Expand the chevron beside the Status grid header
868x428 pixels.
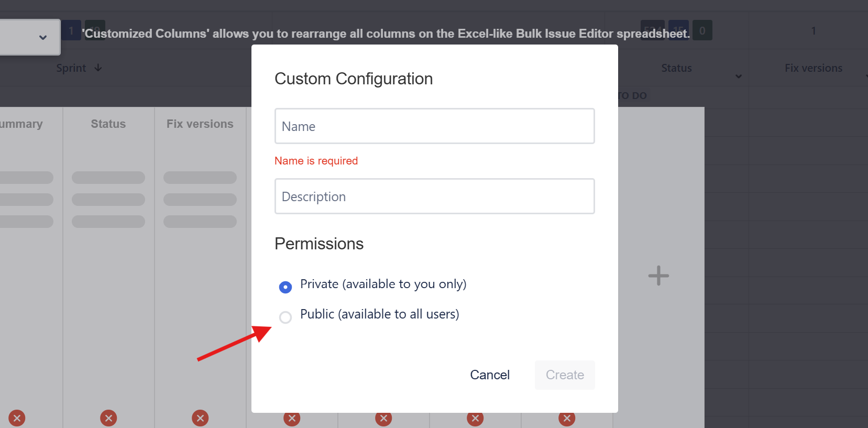click(739, 76)
